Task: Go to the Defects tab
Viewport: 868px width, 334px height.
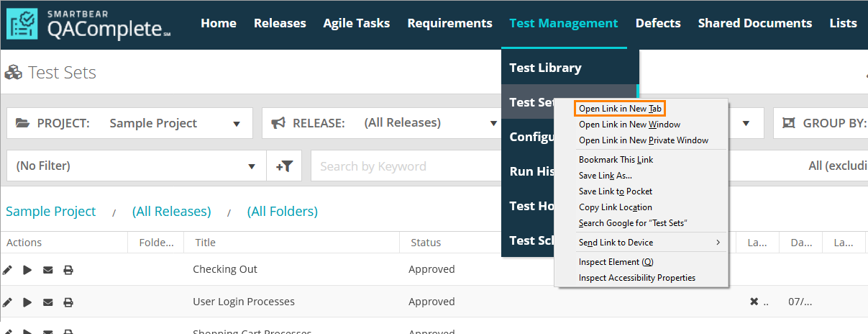Action: 658,23
